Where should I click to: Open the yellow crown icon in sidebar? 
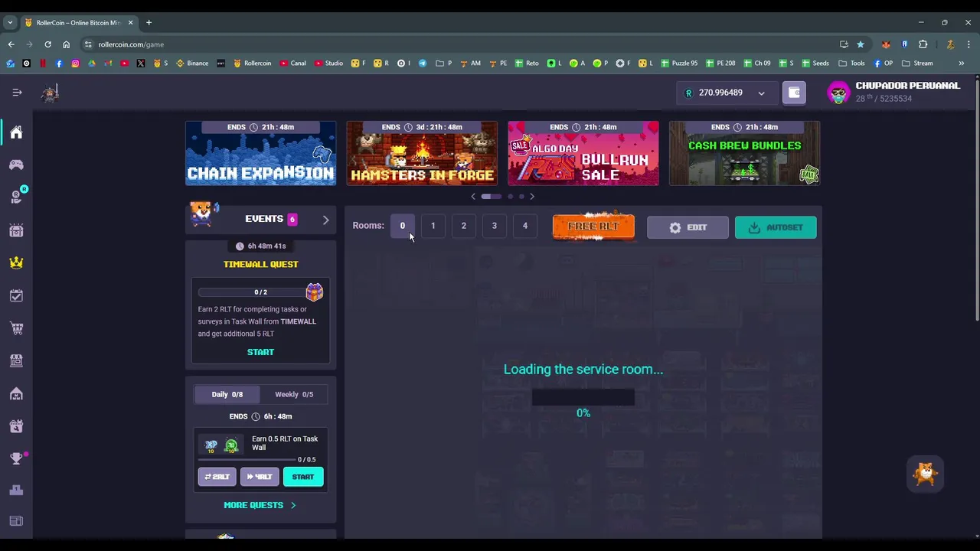(x=16, y=262)
